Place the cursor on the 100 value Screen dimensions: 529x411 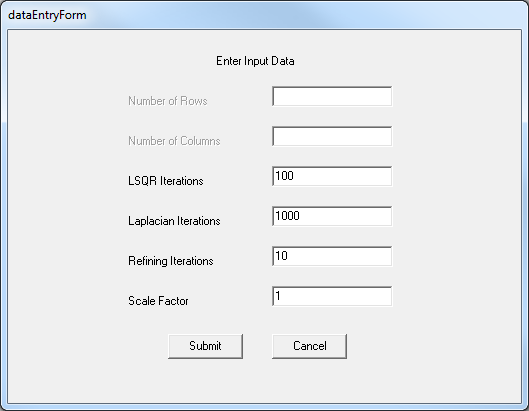(x=284, y=176)
